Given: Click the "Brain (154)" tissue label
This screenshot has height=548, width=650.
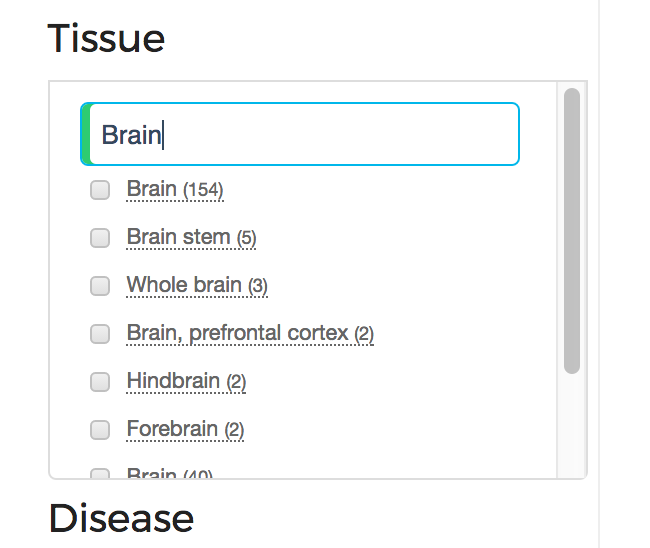Looking at the screenshot, I should pyautogui.click(x=175, y=189).
